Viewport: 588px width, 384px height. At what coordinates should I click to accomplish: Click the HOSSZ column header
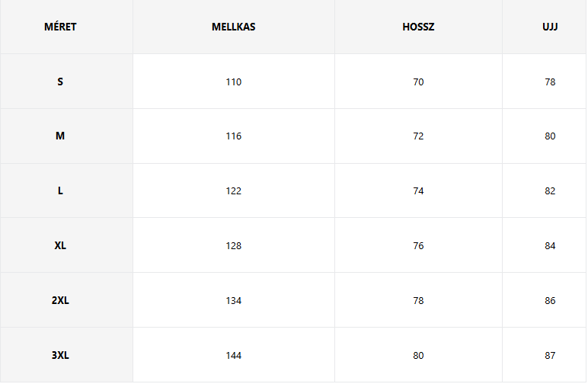[x=418, y=27]
